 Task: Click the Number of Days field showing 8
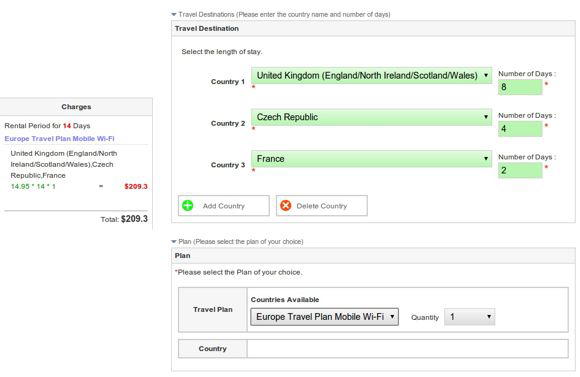[x=520, y=87]
